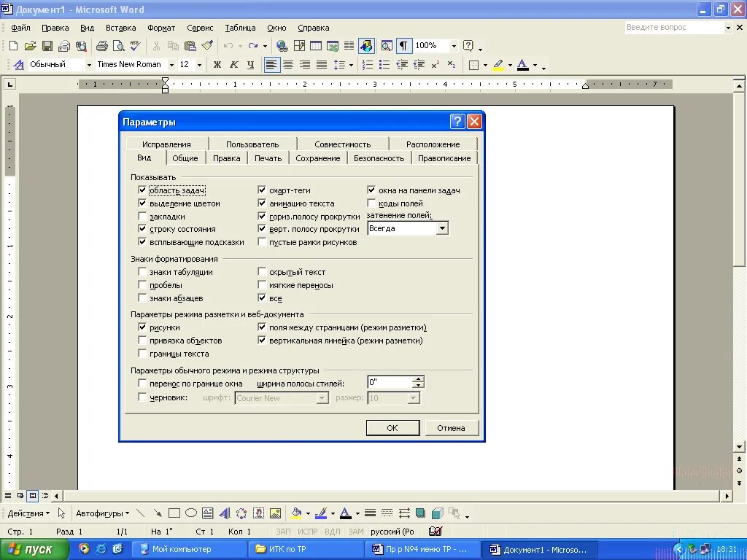
Task: Click the Insert Table icon
Action: tap(315, 46)
